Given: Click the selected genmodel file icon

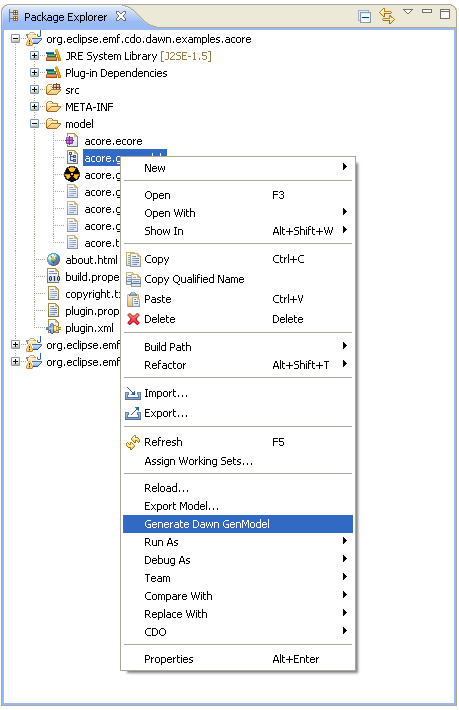Looking at the screenshot, I should [72, 158].
